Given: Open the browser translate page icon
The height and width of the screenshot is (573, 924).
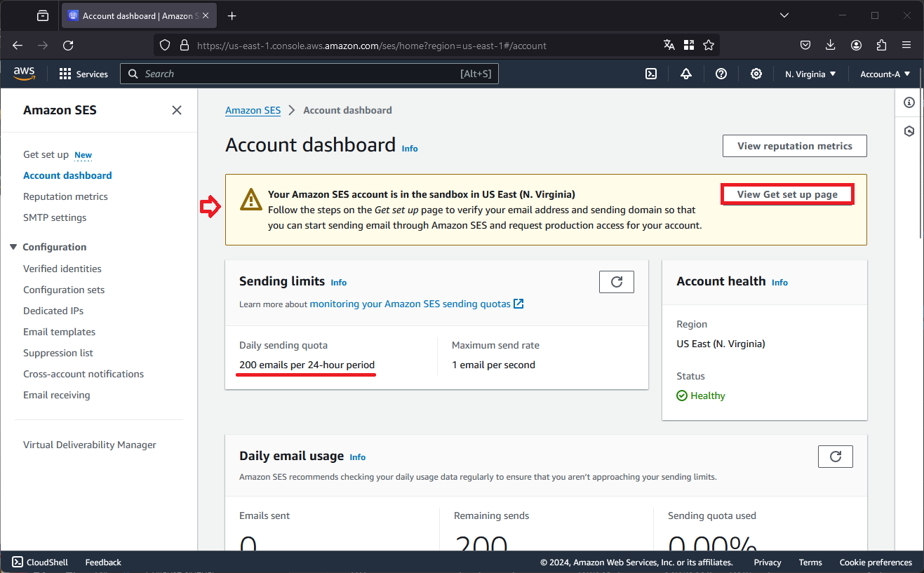Looking at the screenshot, I should pos(669,46).
